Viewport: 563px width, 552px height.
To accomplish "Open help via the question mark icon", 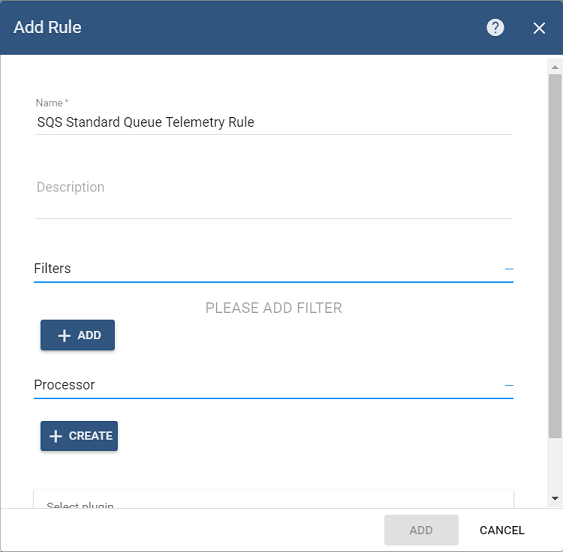I will [x=495, y=28].
